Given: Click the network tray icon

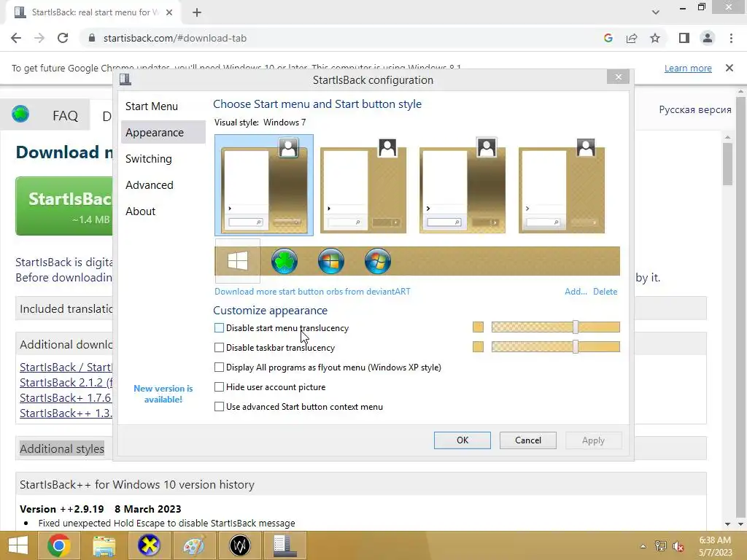Looking at the screenshot, I should click(x=660, y=546).
